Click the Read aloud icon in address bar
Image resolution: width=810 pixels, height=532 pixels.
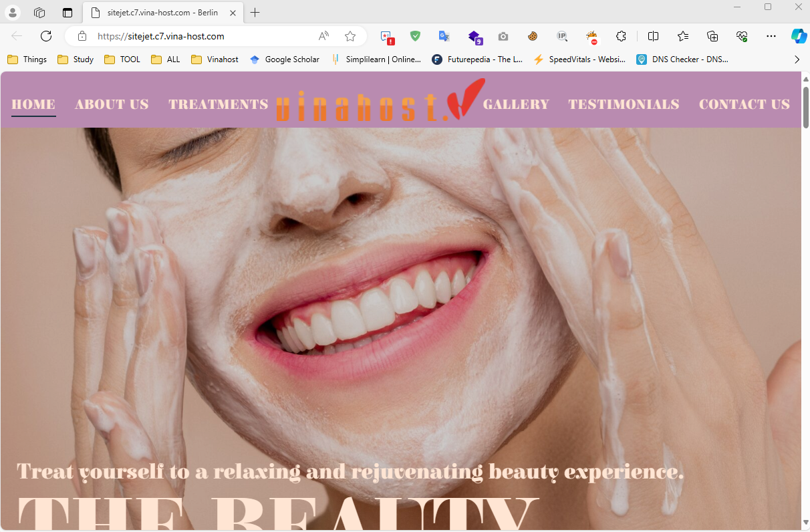324,36
